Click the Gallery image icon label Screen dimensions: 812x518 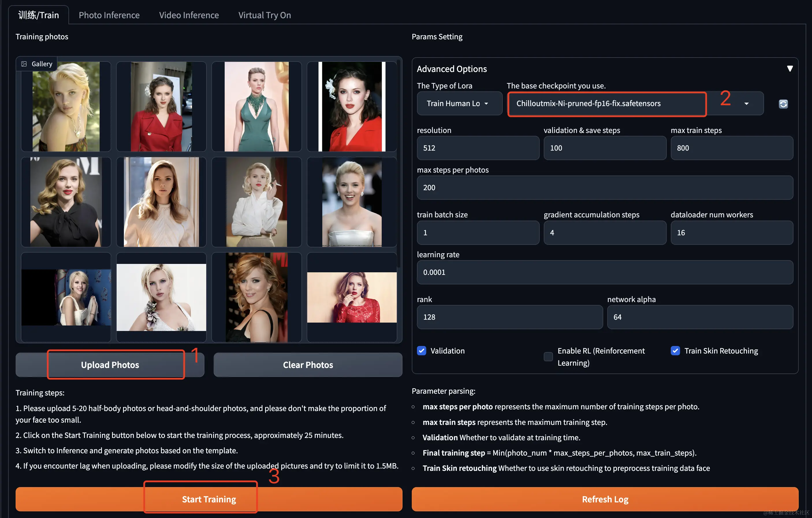[37, 64]
